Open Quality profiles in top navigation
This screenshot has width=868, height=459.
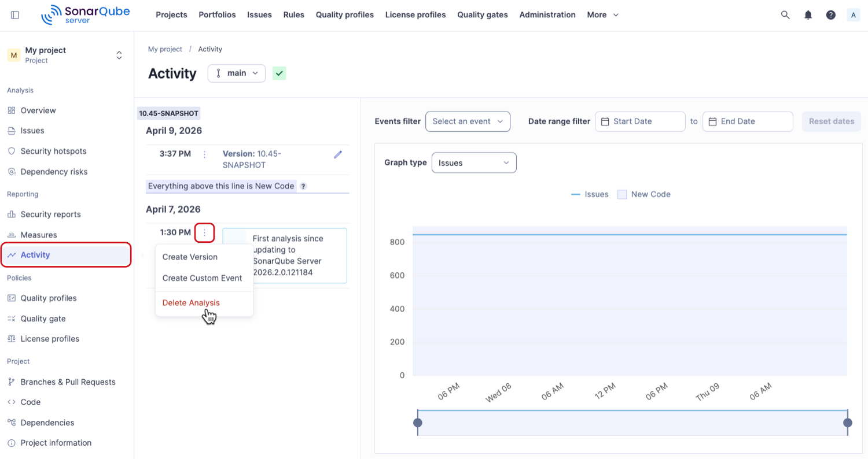coord(345,15)
